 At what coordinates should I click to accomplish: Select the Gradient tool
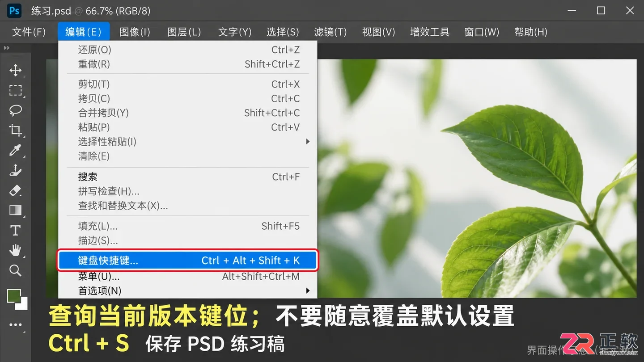coord(16,210)
